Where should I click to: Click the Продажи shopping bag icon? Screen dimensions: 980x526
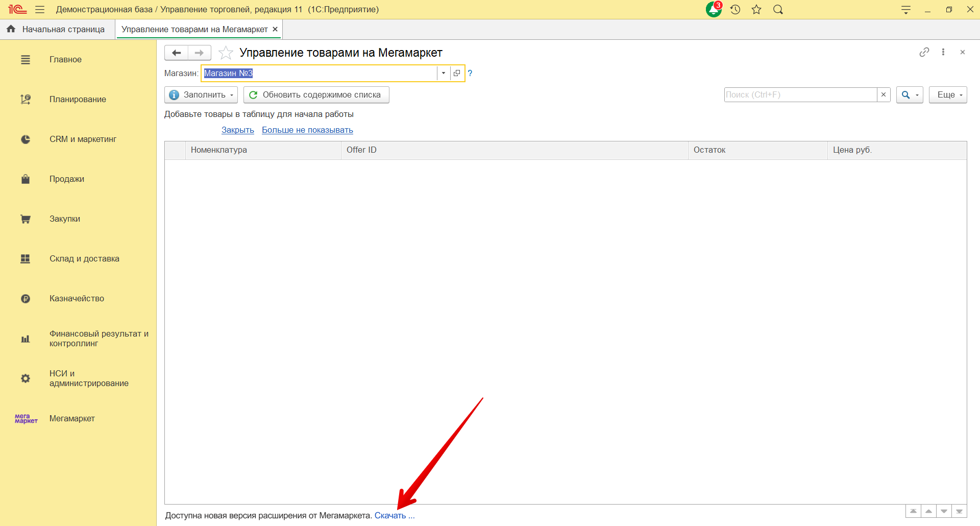[x=26, y=179]
